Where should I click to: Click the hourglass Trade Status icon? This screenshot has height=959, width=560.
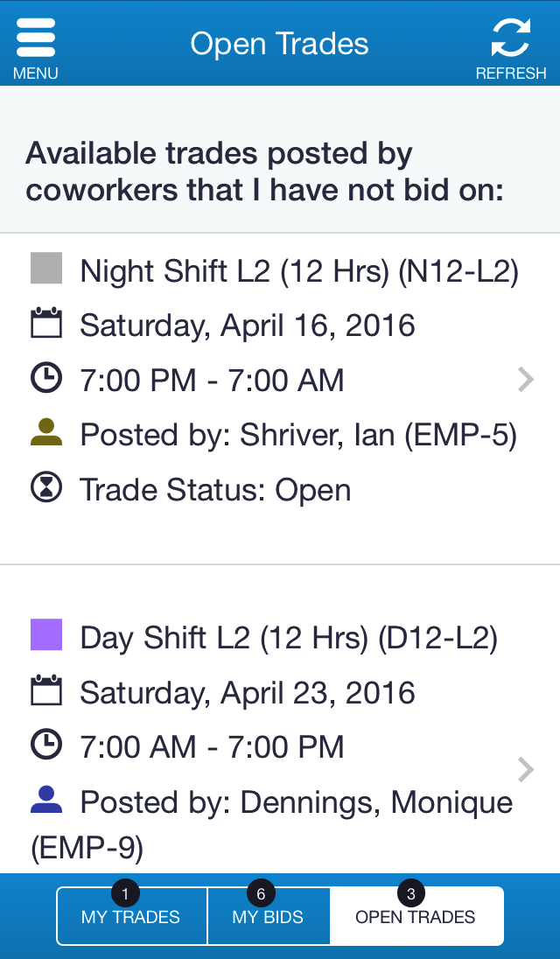45,487
